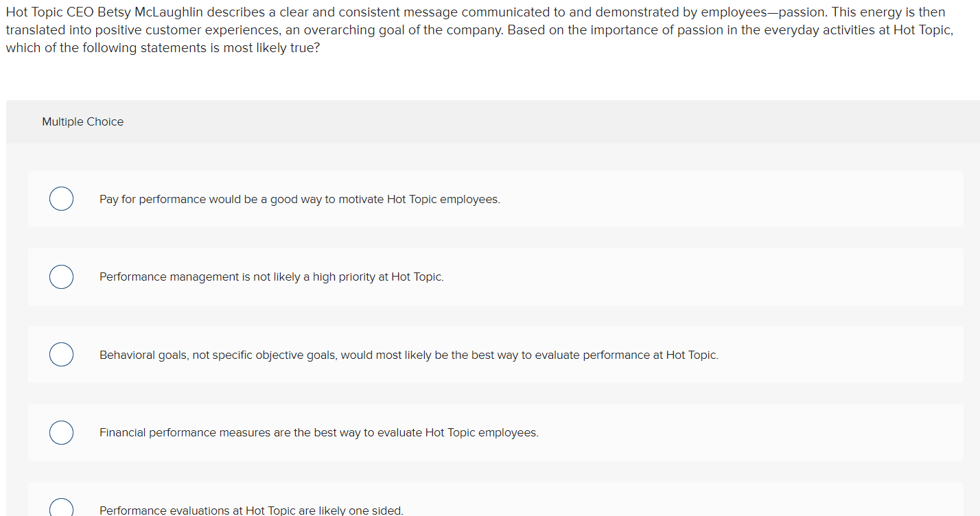Click the last answer option text row

251,511
